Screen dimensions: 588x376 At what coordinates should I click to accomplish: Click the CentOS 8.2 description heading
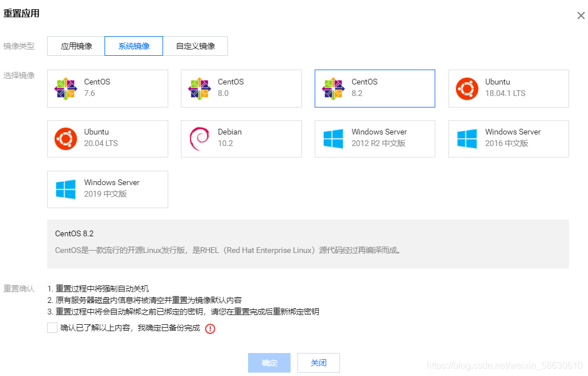coord(74,233)
